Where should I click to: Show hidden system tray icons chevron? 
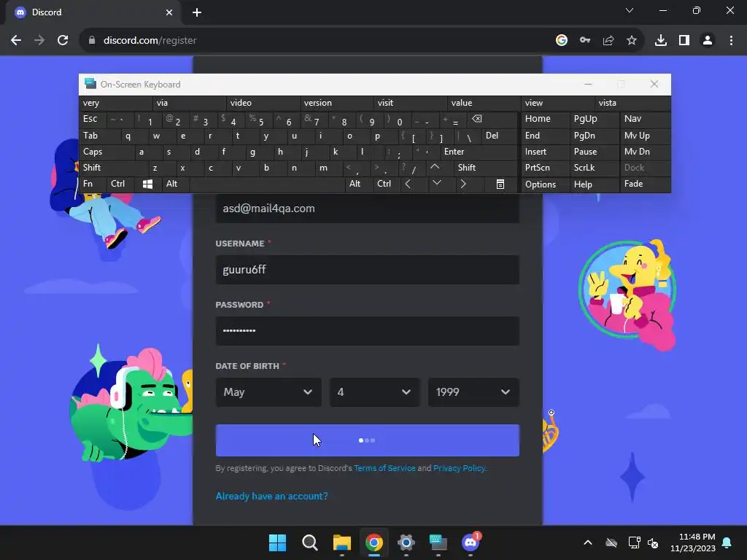588,542
